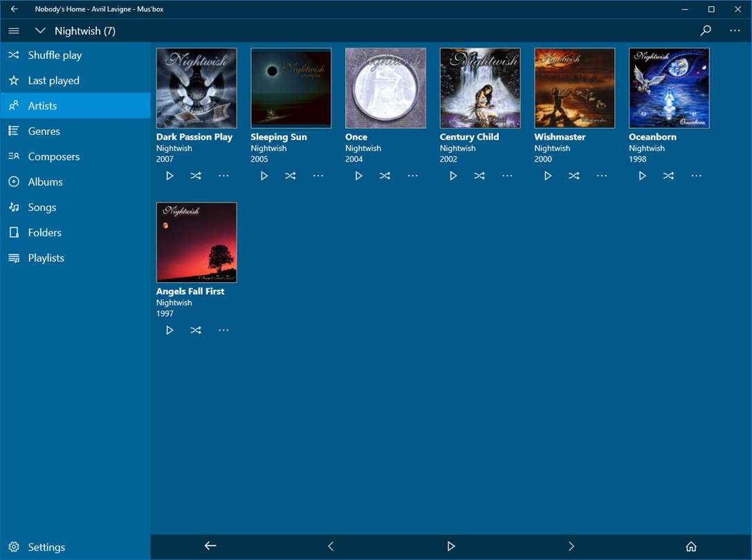Click the Wishmaster title text
Image resolution: width=752 pixels, height=560 pixels.
[x=560, y=137]
